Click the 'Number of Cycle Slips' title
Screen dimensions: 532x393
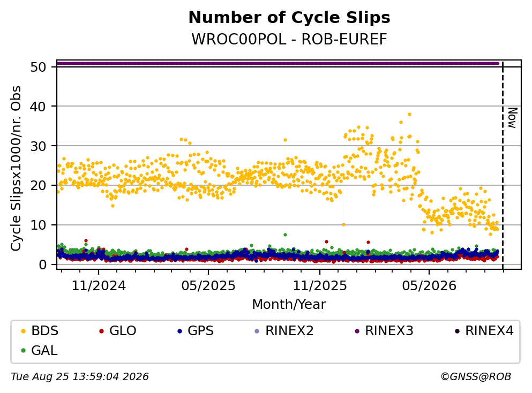pos(289,18)
